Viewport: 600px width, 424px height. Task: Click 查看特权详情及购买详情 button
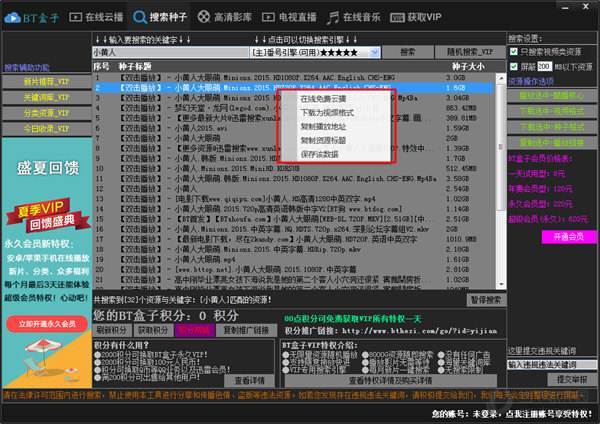(x=390, y=380)
